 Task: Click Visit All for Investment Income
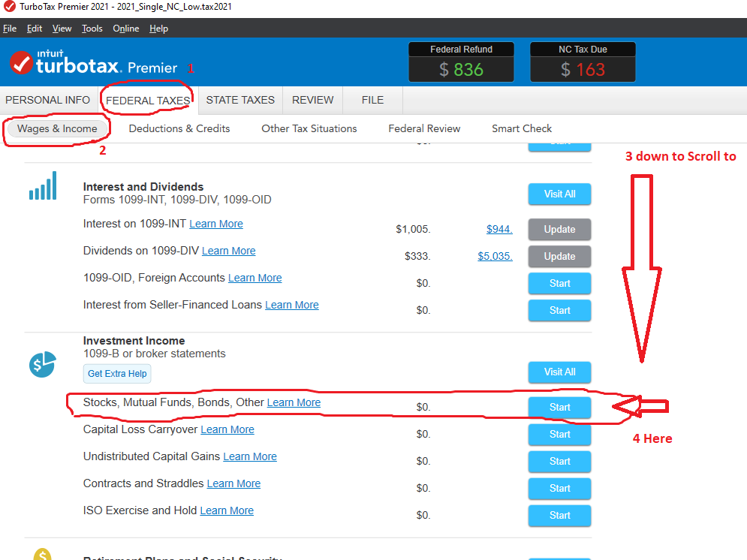pyautogui.click(x=560, y=372)
